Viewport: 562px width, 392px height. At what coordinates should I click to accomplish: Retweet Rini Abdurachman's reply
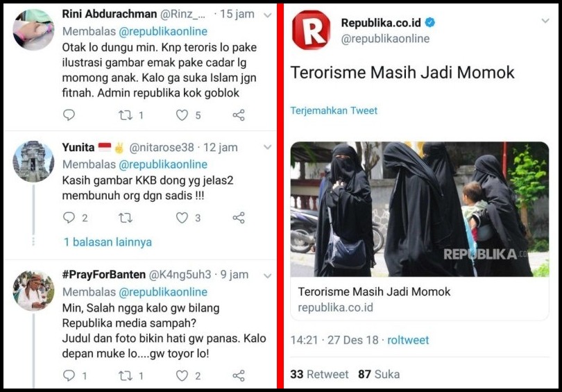[126, 115]
